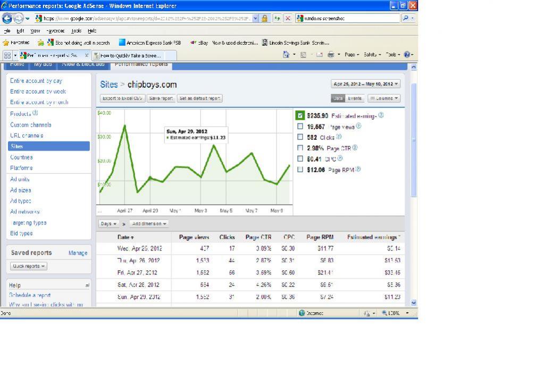Open the Quick Tabs grid icon
The image size is (544, 392).
click(x=7, y=55)
